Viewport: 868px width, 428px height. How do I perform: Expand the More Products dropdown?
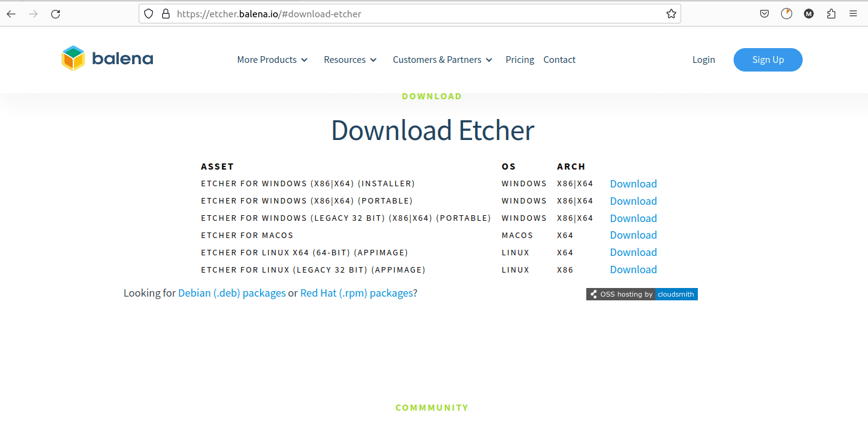272,60
